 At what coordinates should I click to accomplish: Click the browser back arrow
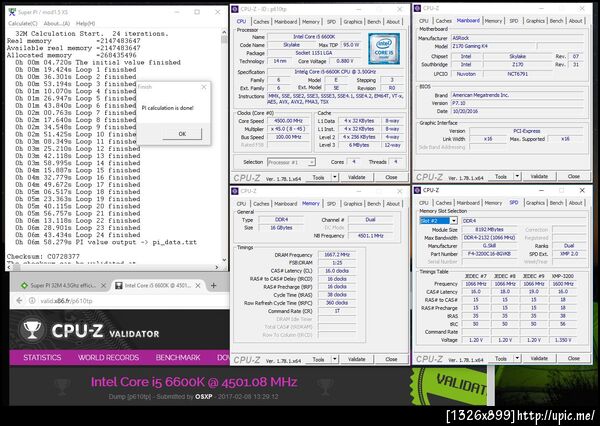19,301
